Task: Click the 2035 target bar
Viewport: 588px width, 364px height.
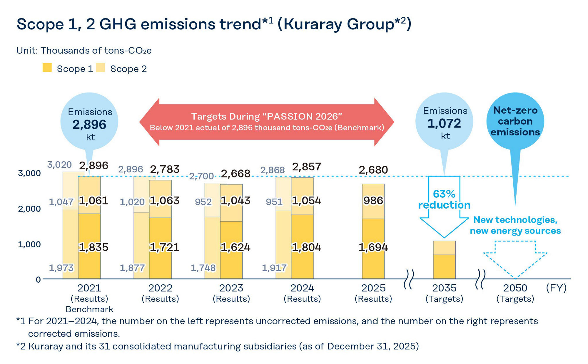Action: [x=444, y=260]
